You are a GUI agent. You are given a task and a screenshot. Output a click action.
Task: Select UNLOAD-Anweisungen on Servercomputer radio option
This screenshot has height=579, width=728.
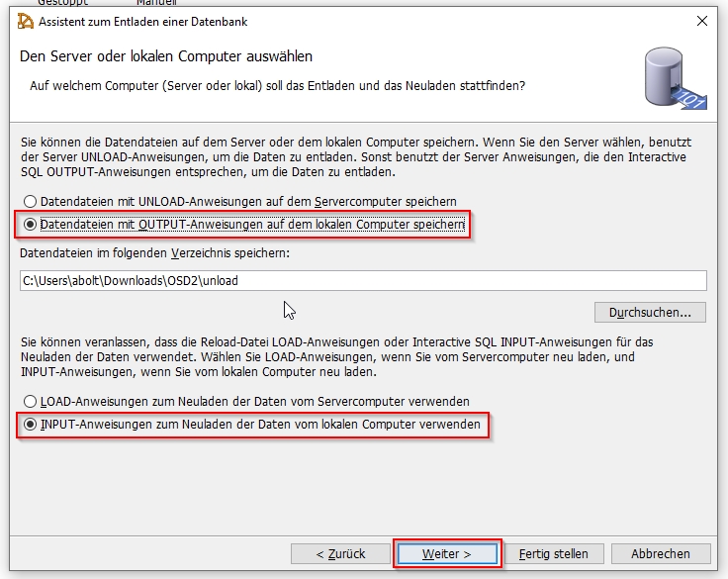tap(31, 202)
